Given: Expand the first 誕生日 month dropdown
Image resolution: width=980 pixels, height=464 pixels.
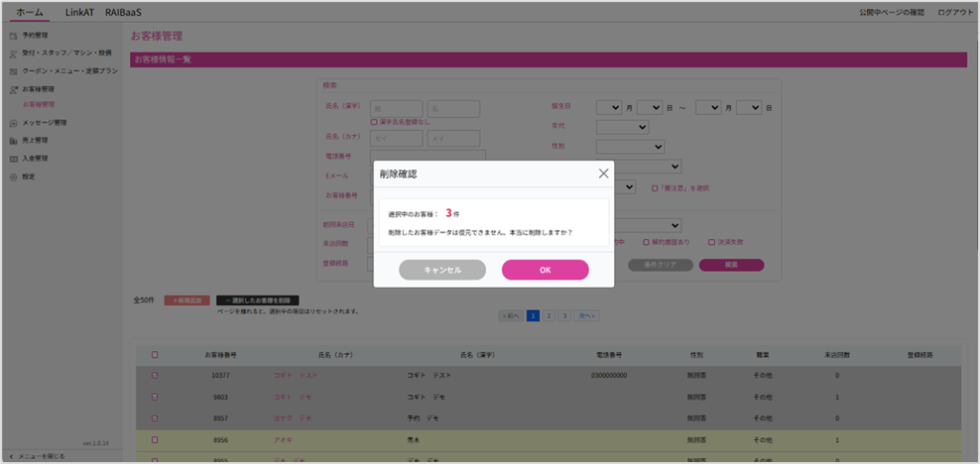Looking at the screenshot, I should coord(609,108).
